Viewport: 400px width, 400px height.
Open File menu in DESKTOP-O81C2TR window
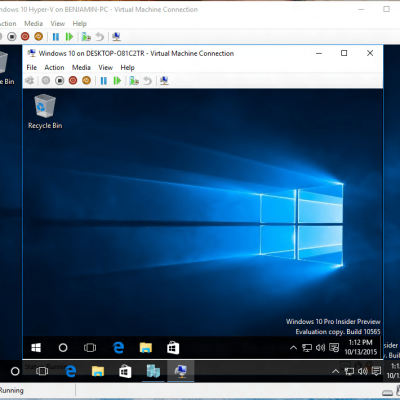coord(32,67)
